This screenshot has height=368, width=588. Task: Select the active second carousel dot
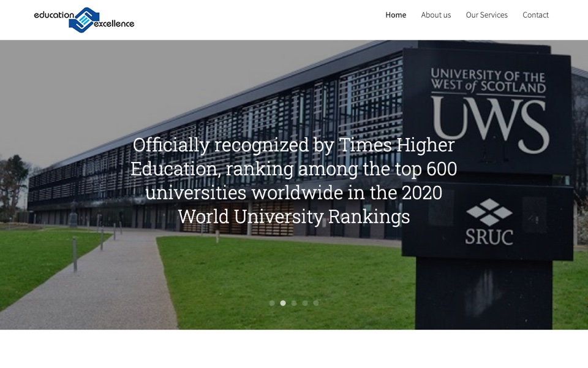283,303
